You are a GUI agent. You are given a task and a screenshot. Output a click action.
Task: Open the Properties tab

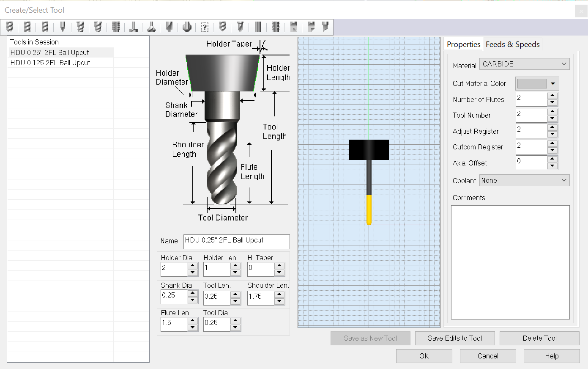pos(463,44)
